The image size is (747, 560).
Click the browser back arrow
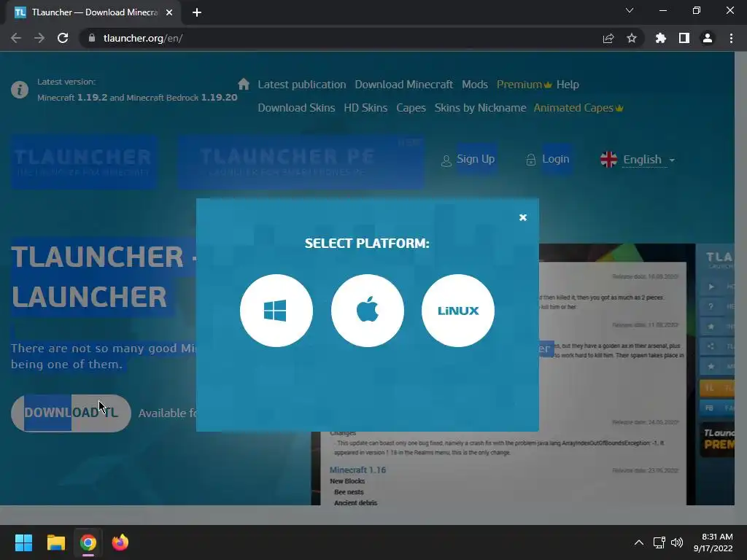[x=16, y=38]
